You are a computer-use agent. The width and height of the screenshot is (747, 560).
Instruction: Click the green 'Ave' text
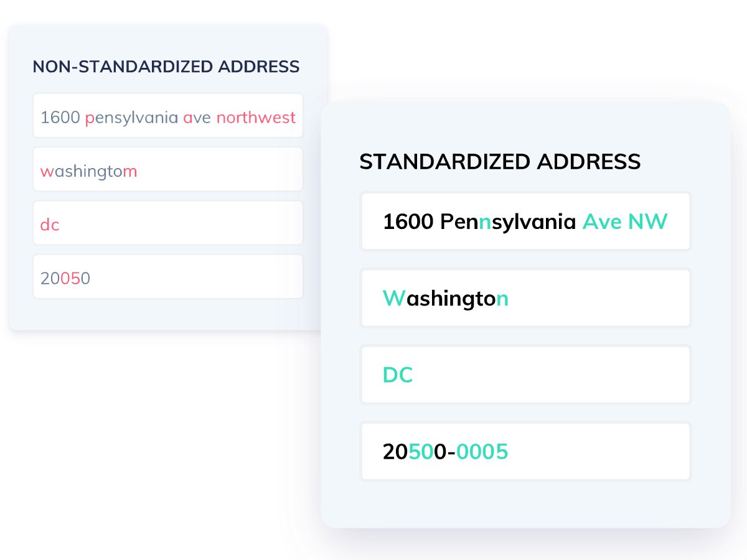(602, 222)
